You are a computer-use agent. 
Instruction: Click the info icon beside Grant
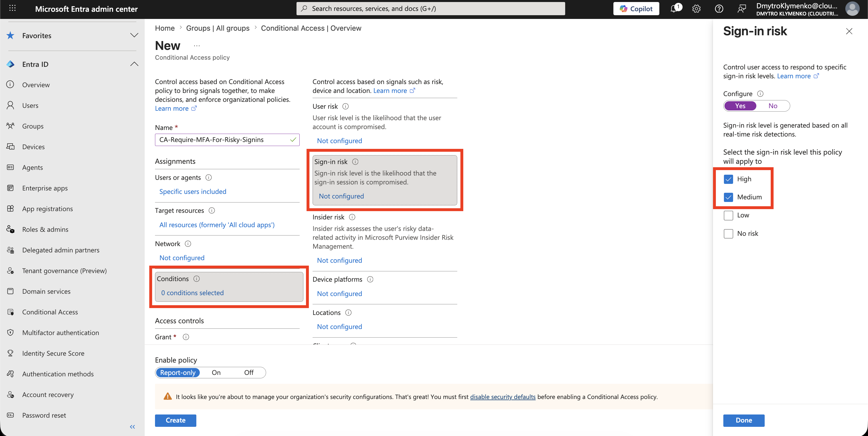[186, 337]
